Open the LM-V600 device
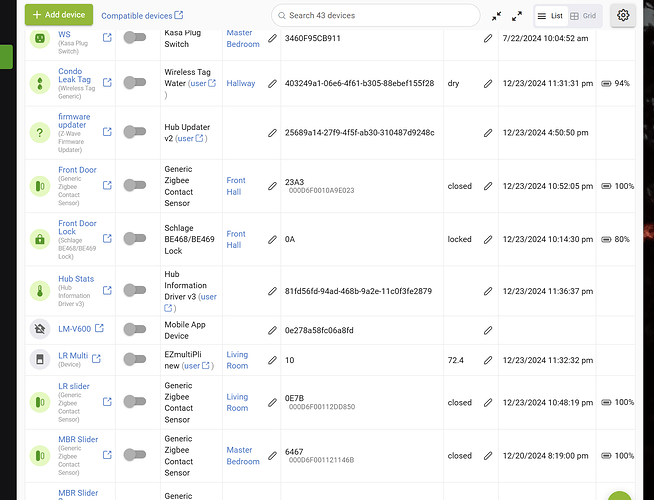654x500 pixels. (x=74, y=329)
